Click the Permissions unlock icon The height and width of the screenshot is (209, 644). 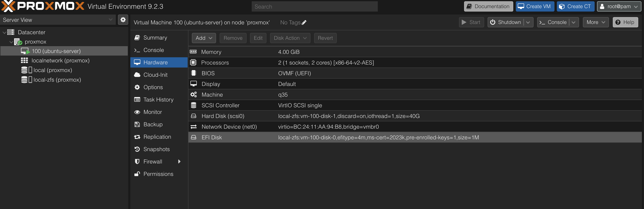137,174
